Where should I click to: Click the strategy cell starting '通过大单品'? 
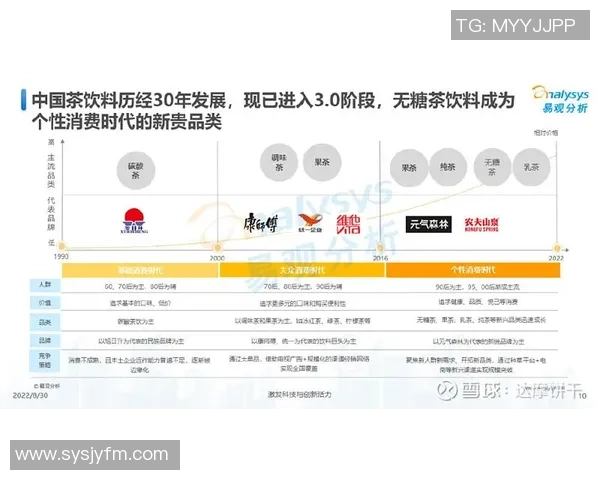coord(299,364)
